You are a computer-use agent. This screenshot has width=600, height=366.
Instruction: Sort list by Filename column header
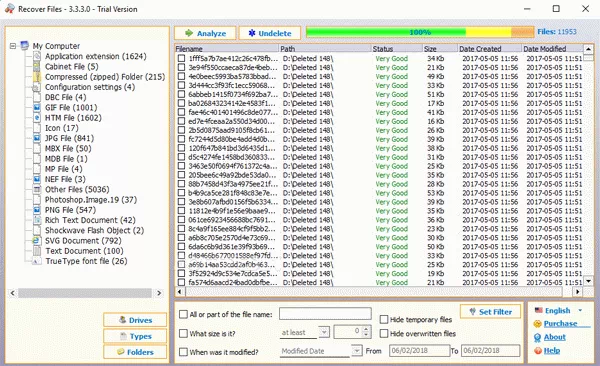pos(227,49)
